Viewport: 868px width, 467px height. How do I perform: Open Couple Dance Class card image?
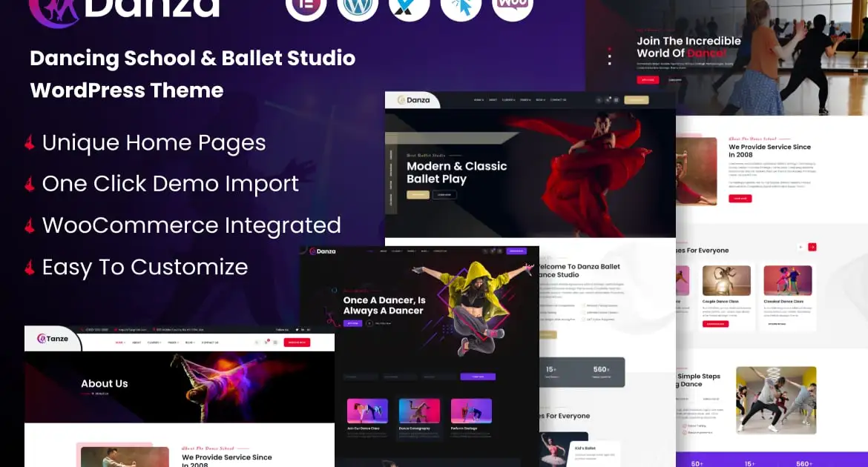[x=726, y=280]
